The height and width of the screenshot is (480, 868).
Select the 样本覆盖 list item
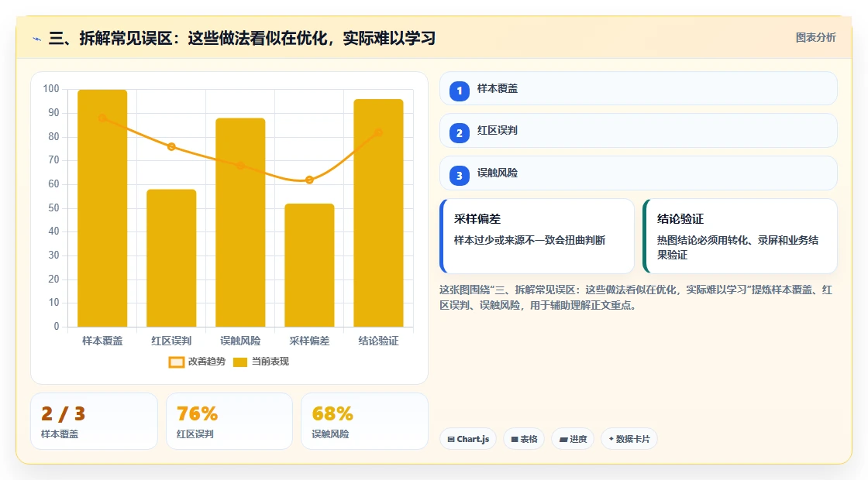638,88
